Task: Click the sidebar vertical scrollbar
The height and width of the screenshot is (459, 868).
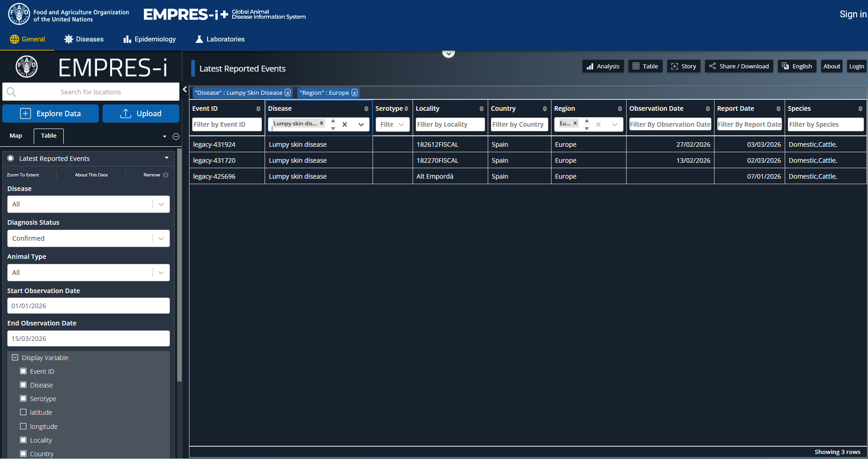Action: [179, 264]
